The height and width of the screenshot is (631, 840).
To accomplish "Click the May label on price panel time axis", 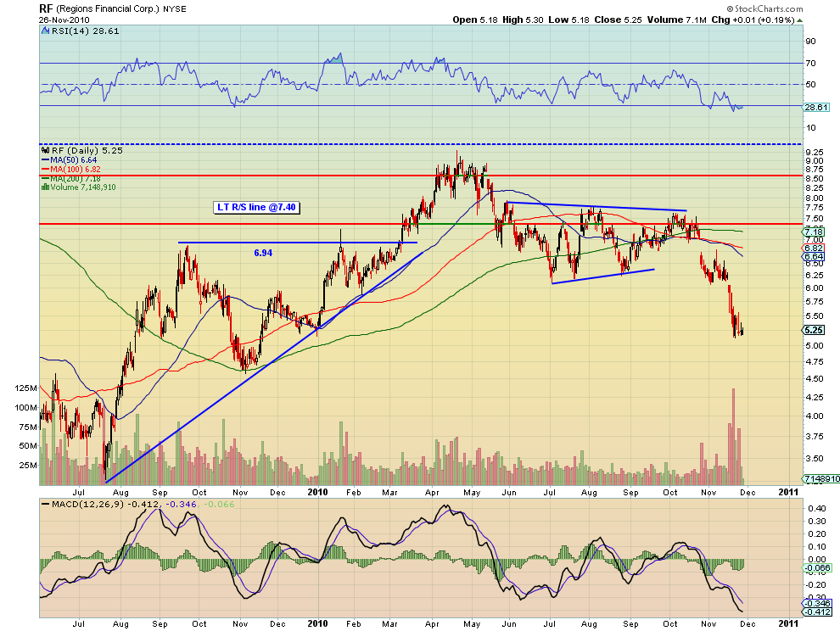I will point(472,492).
